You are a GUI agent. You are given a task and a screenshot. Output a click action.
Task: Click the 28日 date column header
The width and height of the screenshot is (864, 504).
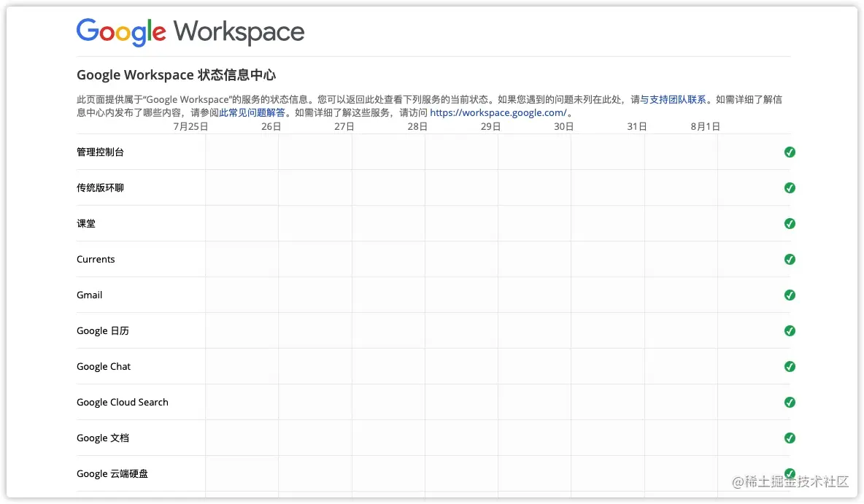coord(417,127)
